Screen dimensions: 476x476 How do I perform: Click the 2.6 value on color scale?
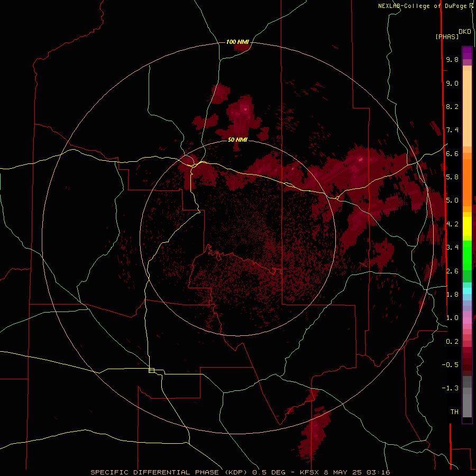452,271
